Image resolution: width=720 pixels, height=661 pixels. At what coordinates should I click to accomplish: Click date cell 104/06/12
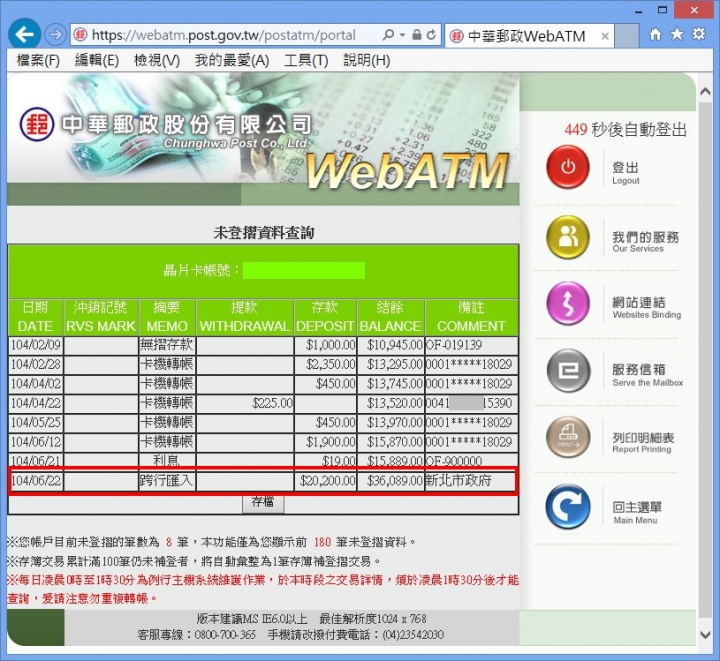[x=36, y=442]
